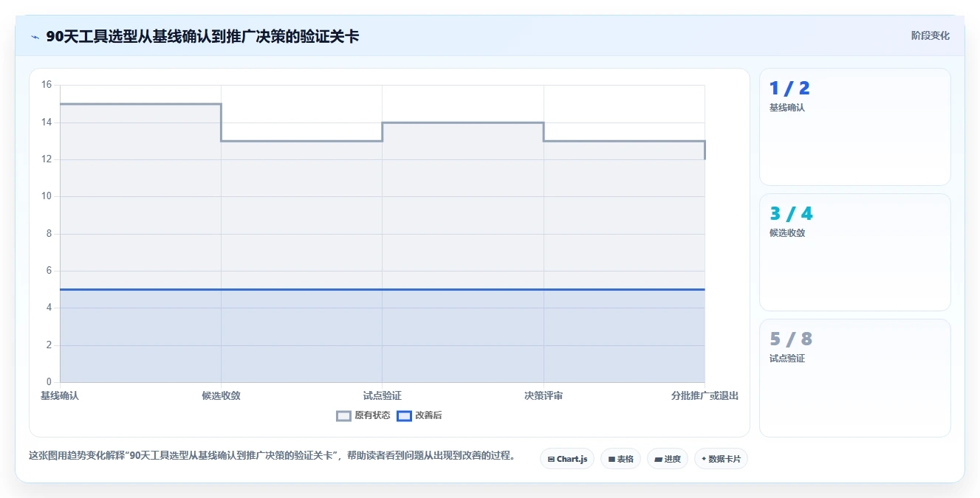980x498 pixels.
Task: Click the 3 / 4 value text
Action: click(x=791, y=214)
